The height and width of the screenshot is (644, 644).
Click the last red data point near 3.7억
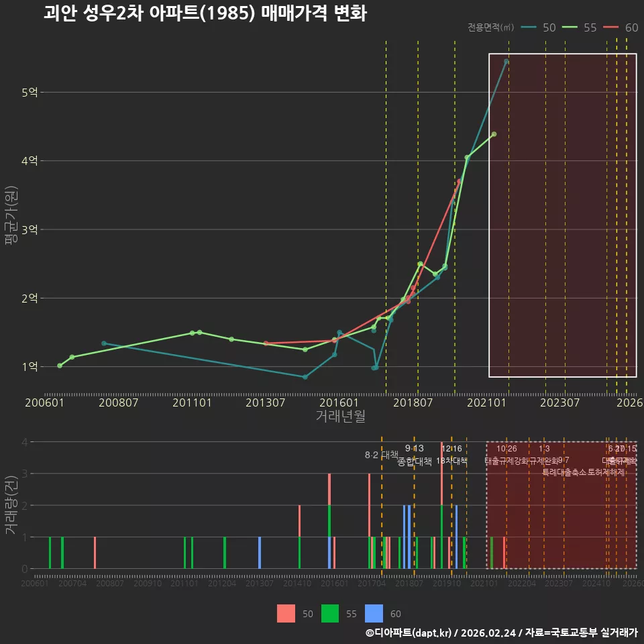[459, 181]
